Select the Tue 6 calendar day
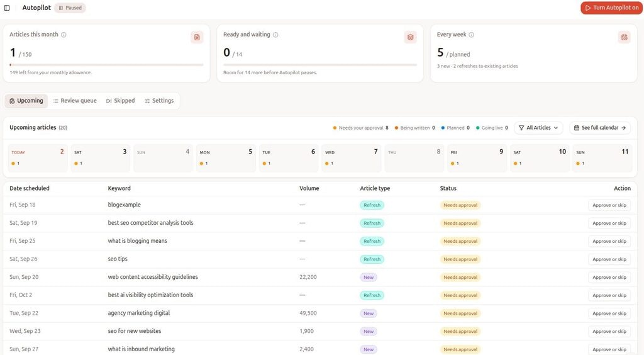Viewport: 644px width, 355px height. (x=289, y=158)
